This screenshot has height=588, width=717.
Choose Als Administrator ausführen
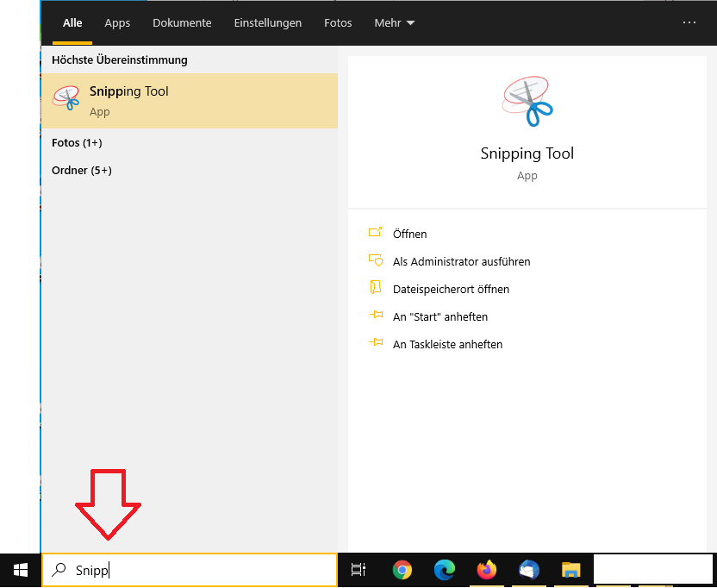[x=461, y=261]
